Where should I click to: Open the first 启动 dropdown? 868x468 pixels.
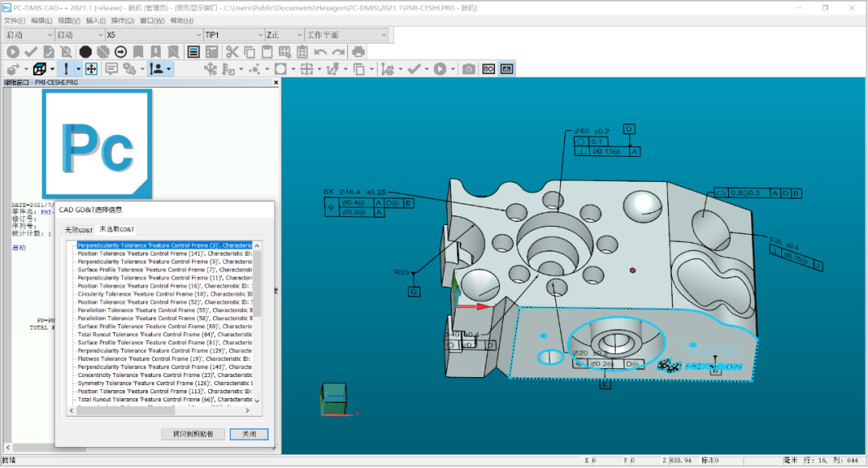point(29,35)
